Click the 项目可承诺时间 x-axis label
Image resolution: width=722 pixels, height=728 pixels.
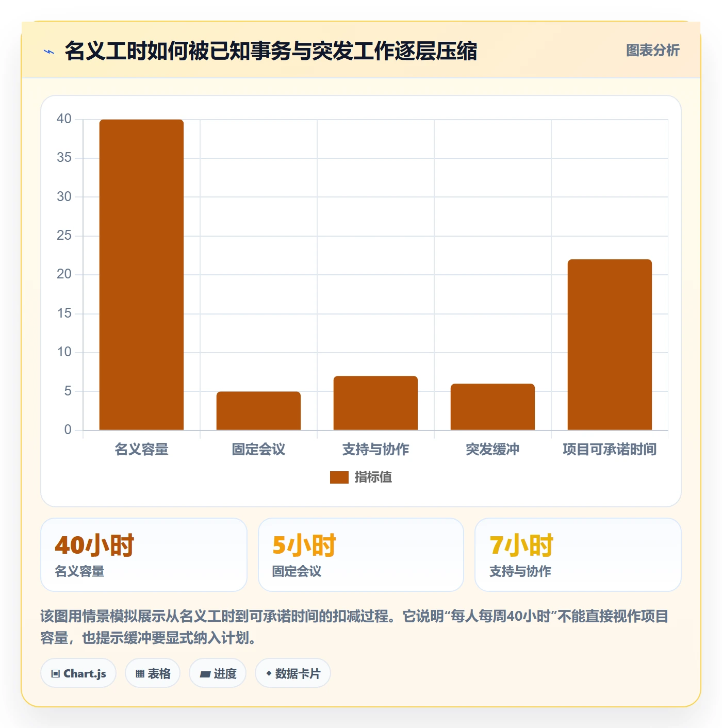tap(610, 450)
